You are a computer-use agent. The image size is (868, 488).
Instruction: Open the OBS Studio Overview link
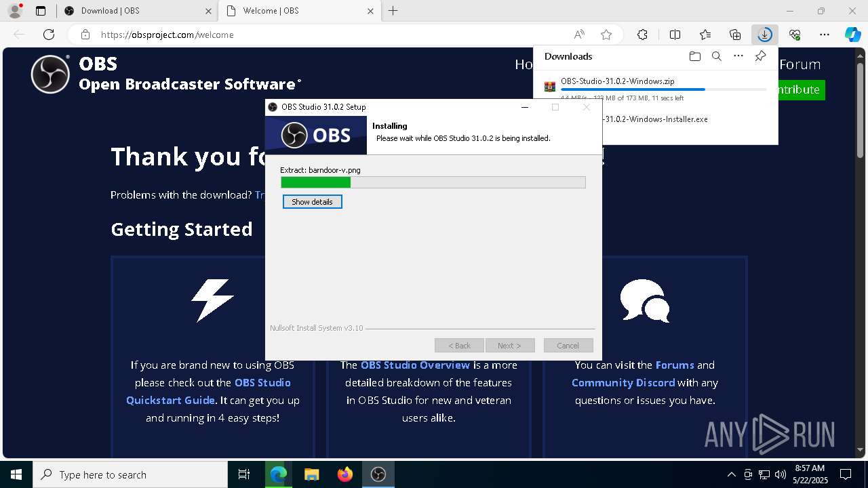415,365
